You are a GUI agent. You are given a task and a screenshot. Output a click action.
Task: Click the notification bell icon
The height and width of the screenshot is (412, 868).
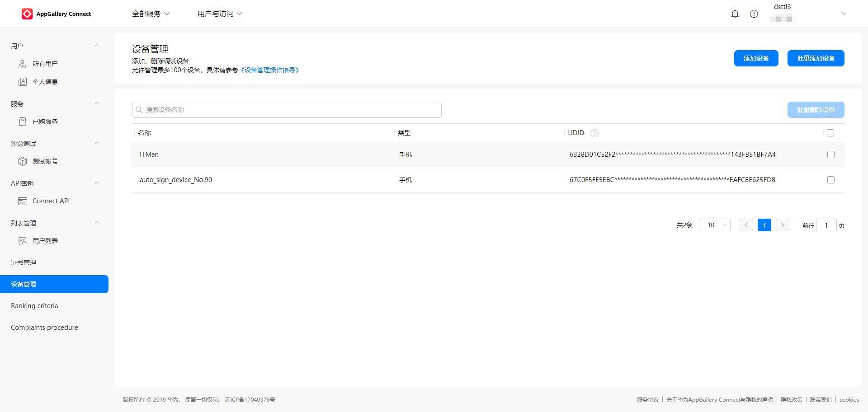pyautogui.click(x=735, y=14)
